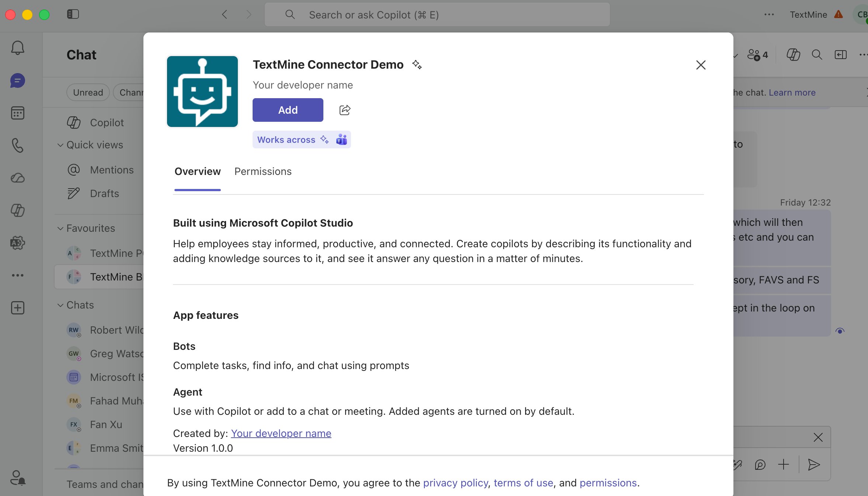Open chat with Fahad Muh
Screen dimensions: 868x496
pyautogui.click(x=100, y=401)
